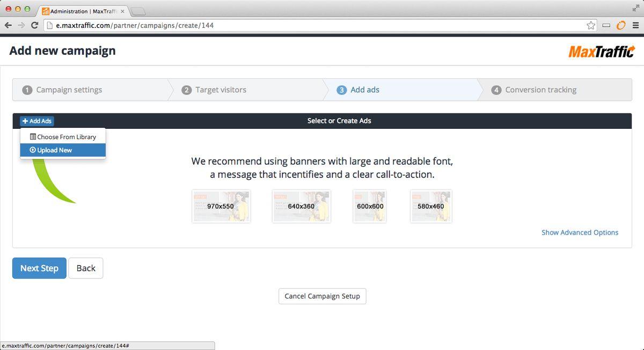Click Cancel Campaign Setup button
Image resolution: width=644 pixels, height=350 pixels.
point(322,296)
